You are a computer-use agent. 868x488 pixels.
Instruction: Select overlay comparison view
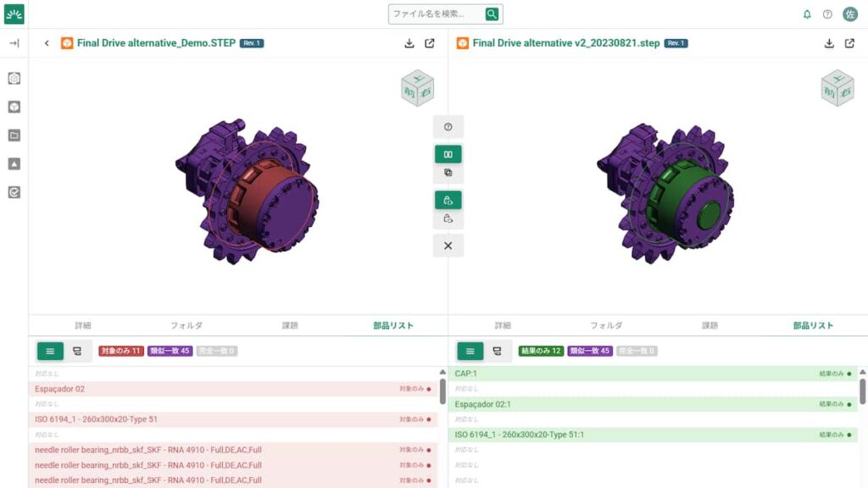pos(448,173)
